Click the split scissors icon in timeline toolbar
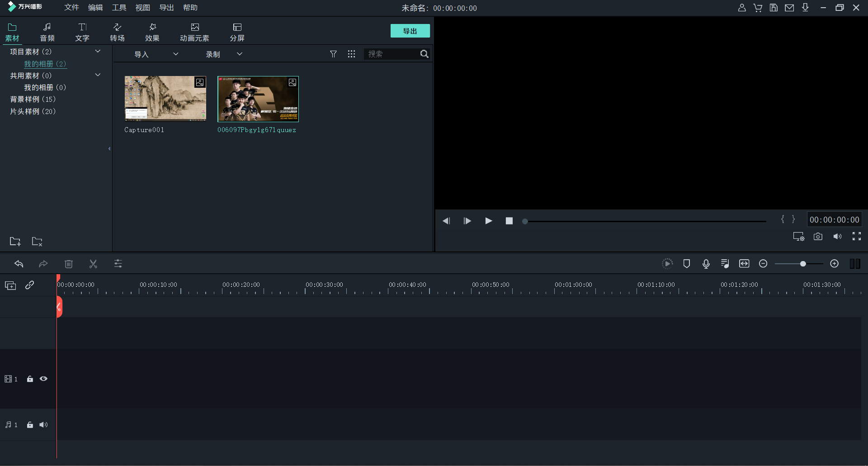 [93, 264]
